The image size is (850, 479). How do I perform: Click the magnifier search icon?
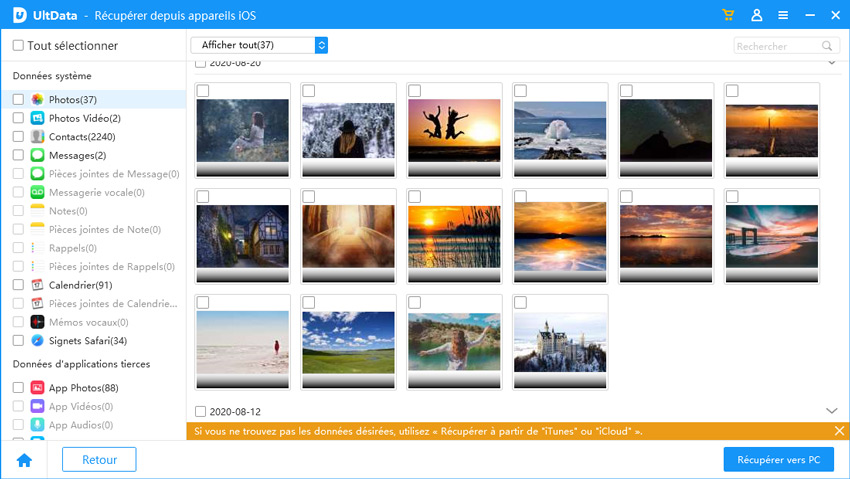(827, 46)
